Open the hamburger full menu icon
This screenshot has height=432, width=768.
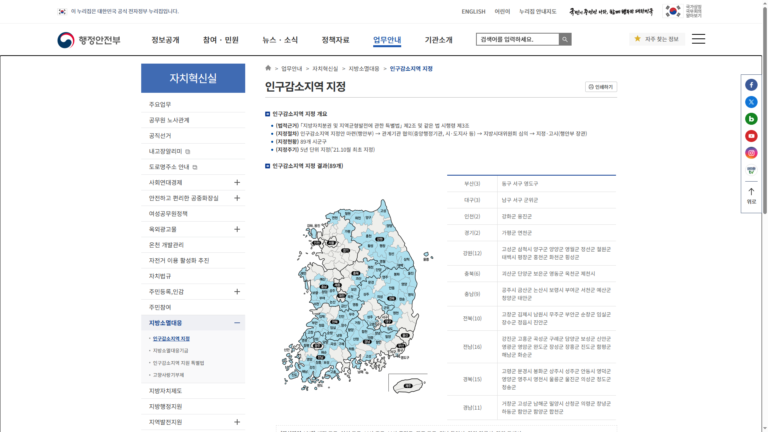[x=698, y=39]
